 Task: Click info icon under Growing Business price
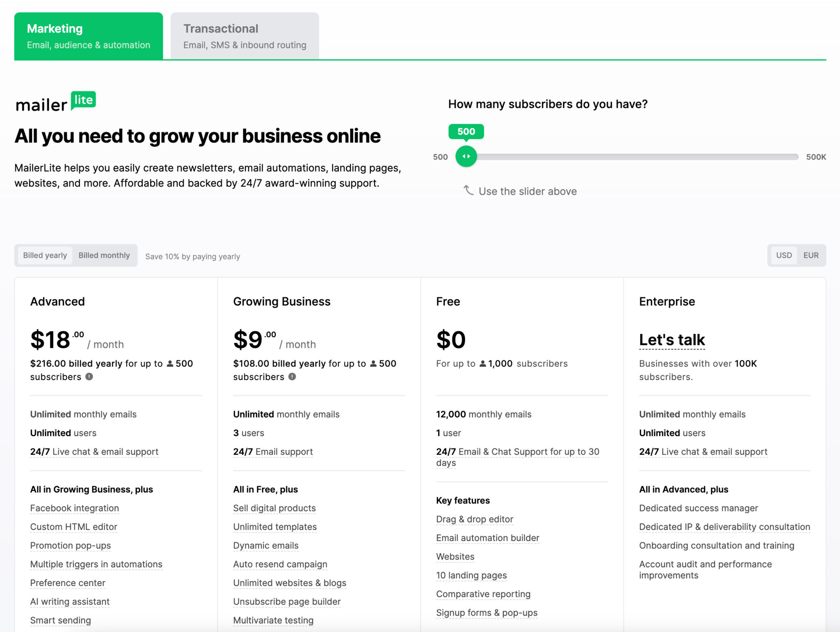[292, 377]
